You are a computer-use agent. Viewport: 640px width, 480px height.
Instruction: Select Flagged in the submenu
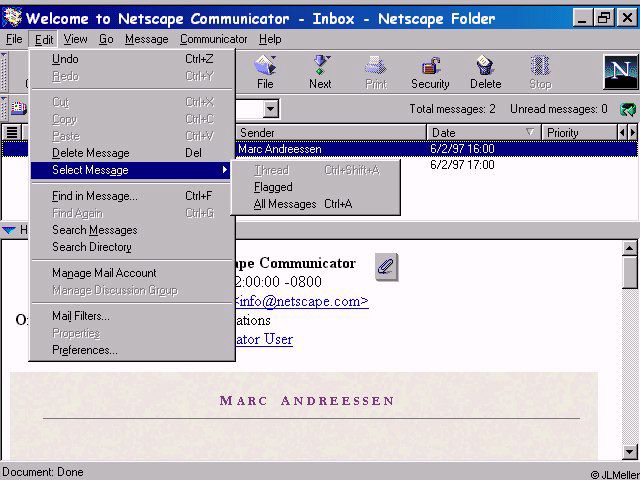coord(316,187)
